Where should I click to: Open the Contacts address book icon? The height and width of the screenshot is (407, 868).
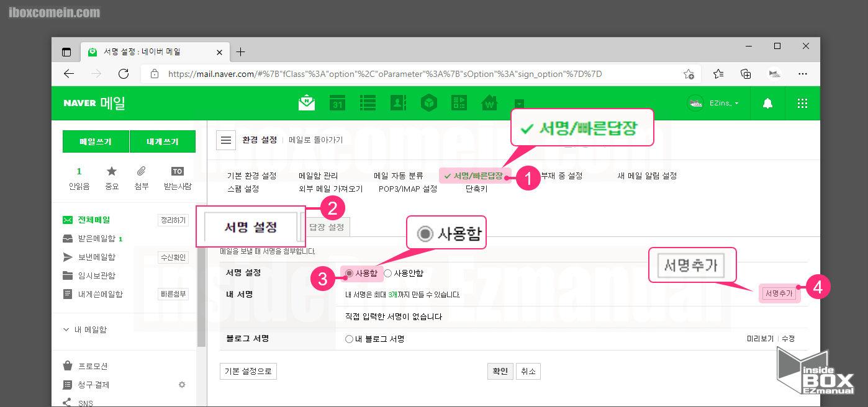point(398,103)
